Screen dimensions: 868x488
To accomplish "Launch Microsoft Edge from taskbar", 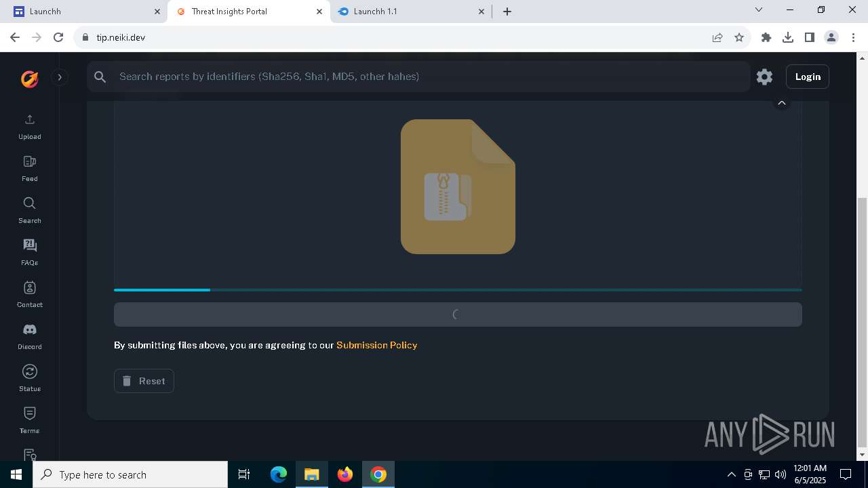I will click(279, 474).
